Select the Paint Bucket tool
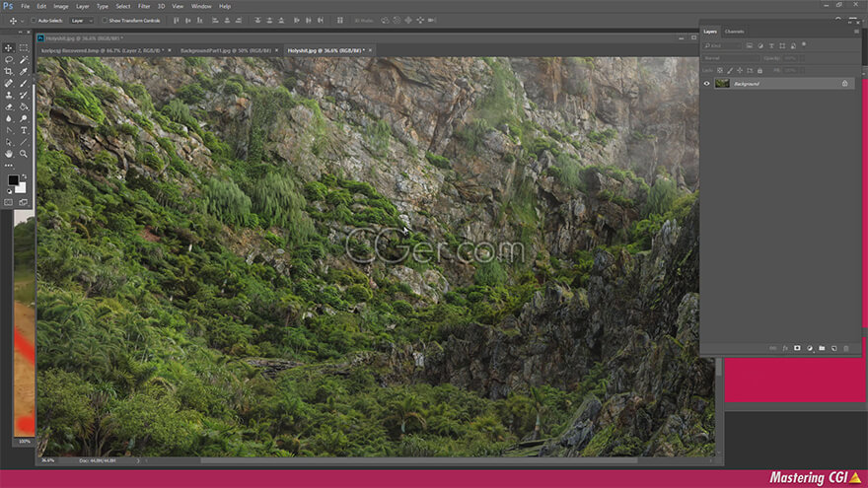This screenshot has width=868, height=488. click(24, 106)
